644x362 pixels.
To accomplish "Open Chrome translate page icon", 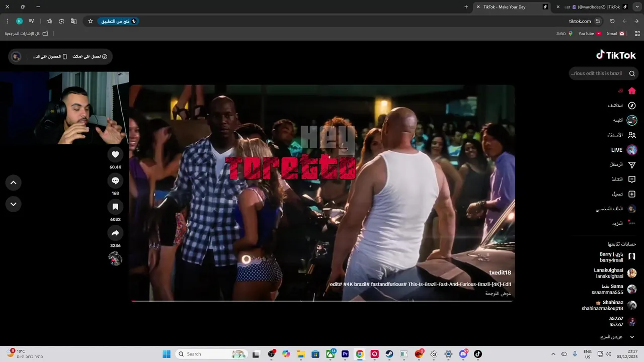I will point(73,21).
